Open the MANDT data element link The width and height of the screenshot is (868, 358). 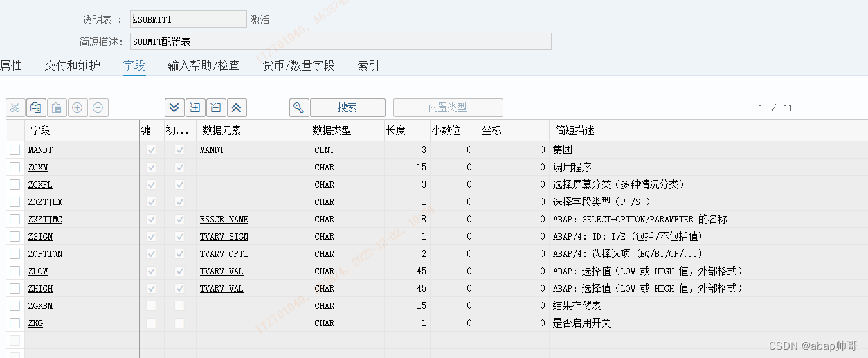click(212, 150)
